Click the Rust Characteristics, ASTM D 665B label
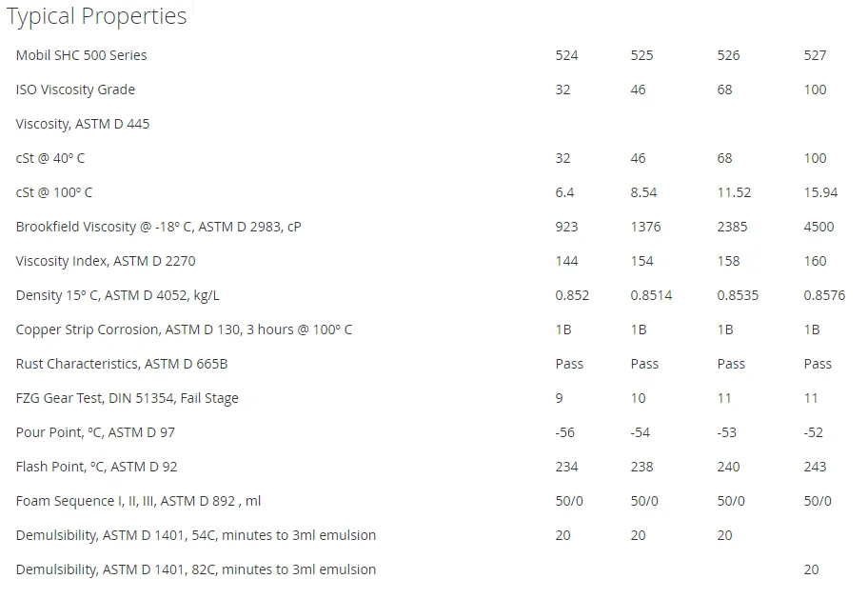Screen dimensions: 868x599 122,364
